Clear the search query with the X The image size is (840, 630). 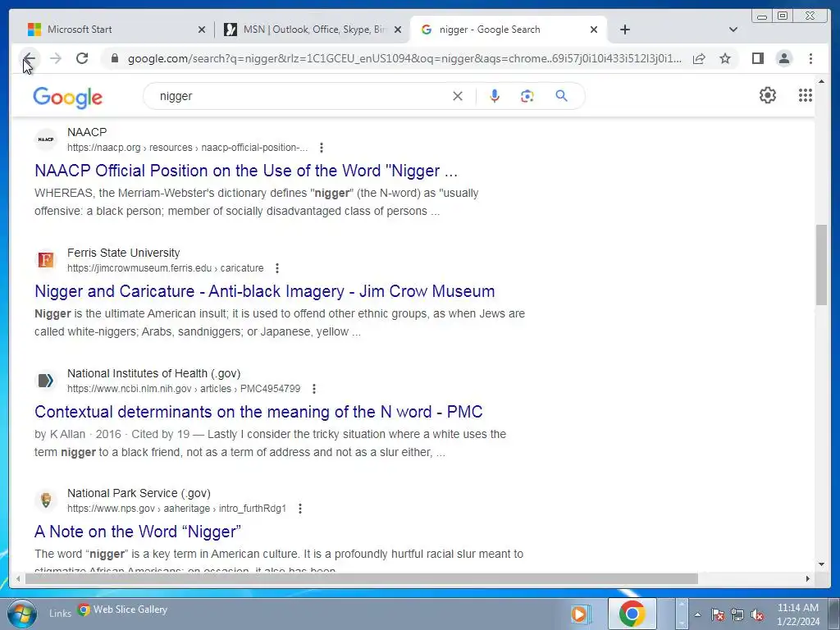pos(458,97)
